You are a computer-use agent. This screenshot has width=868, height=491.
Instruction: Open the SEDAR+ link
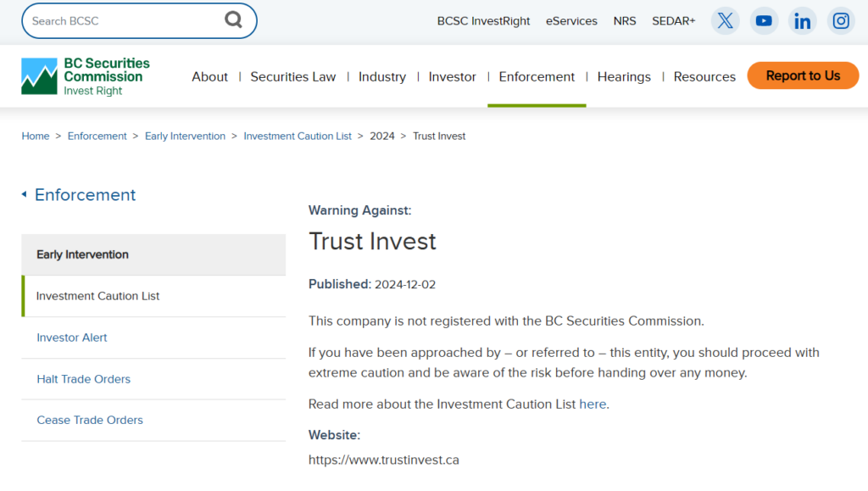click(x=673, y=21)
